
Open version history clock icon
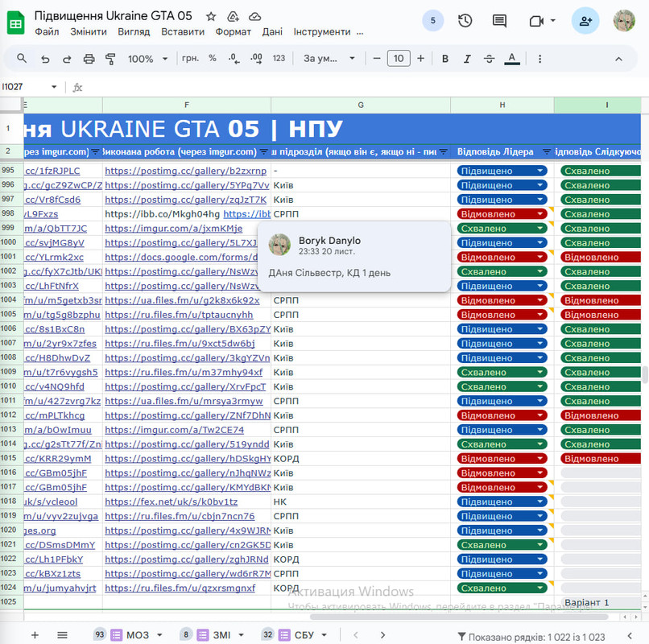coord(465,21)
